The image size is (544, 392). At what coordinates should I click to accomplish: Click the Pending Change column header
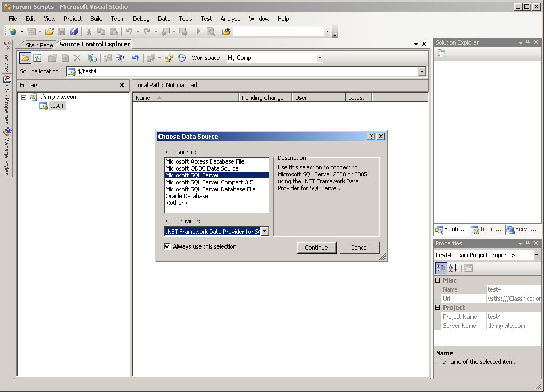tap(265, 98)
